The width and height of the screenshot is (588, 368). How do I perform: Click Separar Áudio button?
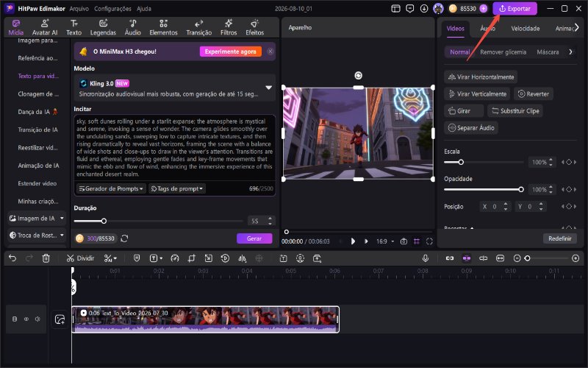[x=471, y=127]
